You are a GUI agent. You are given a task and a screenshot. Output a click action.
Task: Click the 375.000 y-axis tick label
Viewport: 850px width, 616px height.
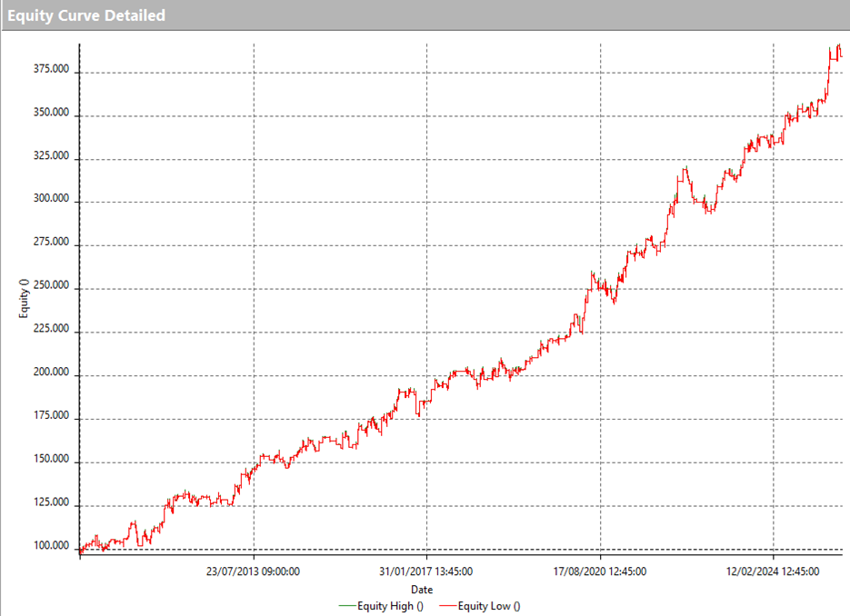click(53, 70)
